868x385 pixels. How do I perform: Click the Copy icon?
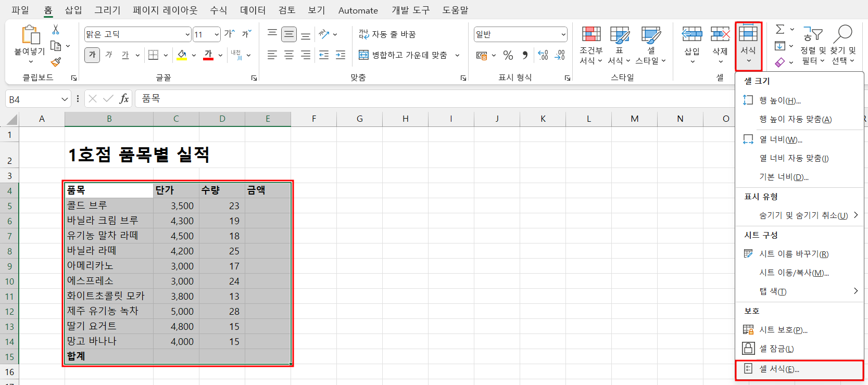pos(56,46)
